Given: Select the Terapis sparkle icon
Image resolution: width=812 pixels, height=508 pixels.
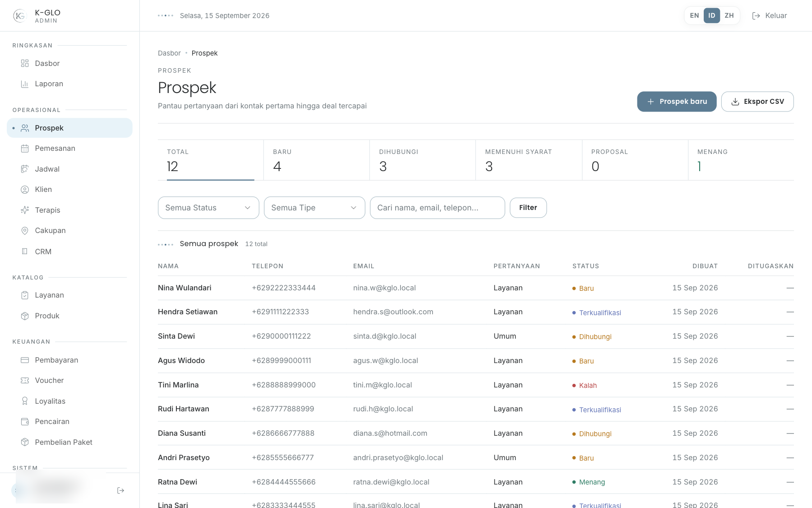Looking at the screenshot, I should [25, 210].
